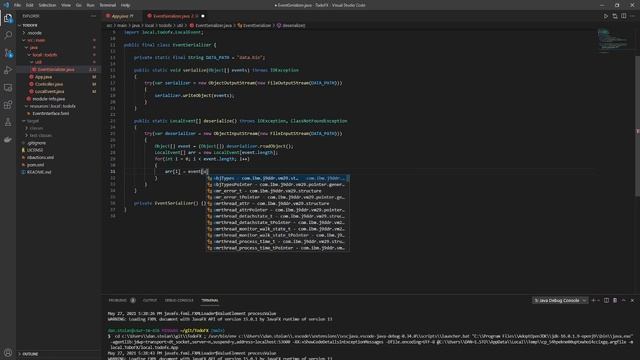Click the code minimap preview
Viewport: 640px width, 360px height.
tap(613, 40)
